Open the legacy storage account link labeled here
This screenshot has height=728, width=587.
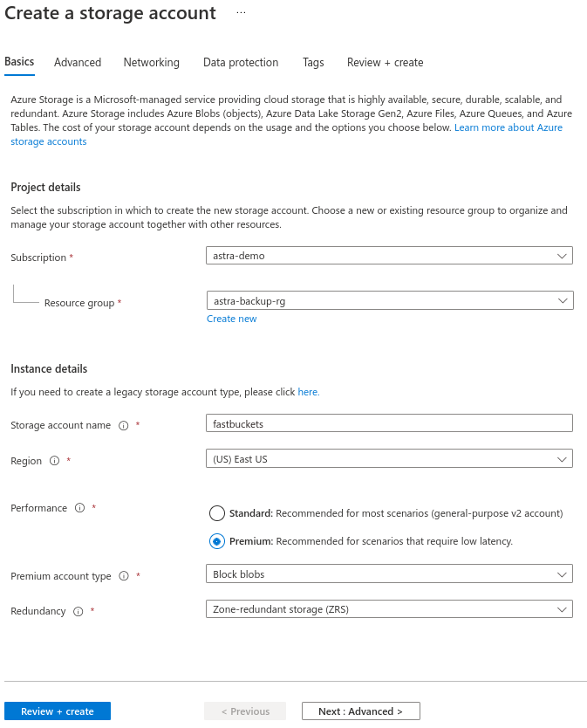[308, 391]
